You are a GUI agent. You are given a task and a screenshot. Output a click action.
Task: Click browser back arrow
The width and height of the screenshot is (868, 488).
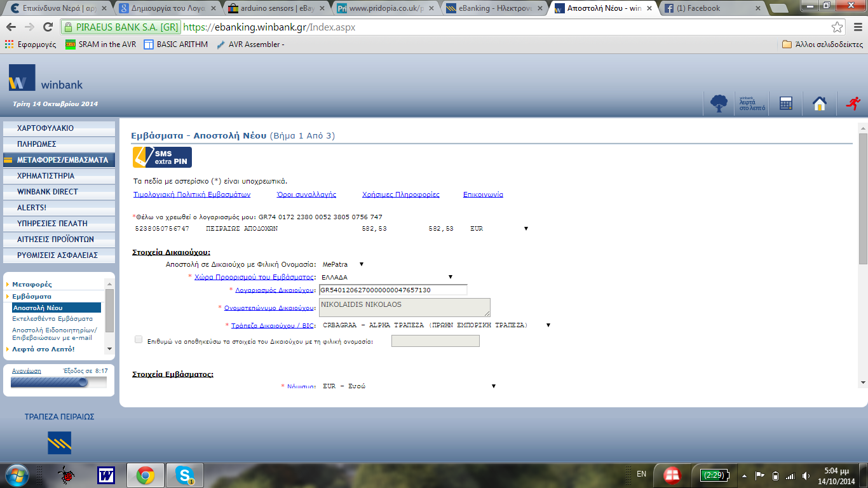[x=11, y=27]
